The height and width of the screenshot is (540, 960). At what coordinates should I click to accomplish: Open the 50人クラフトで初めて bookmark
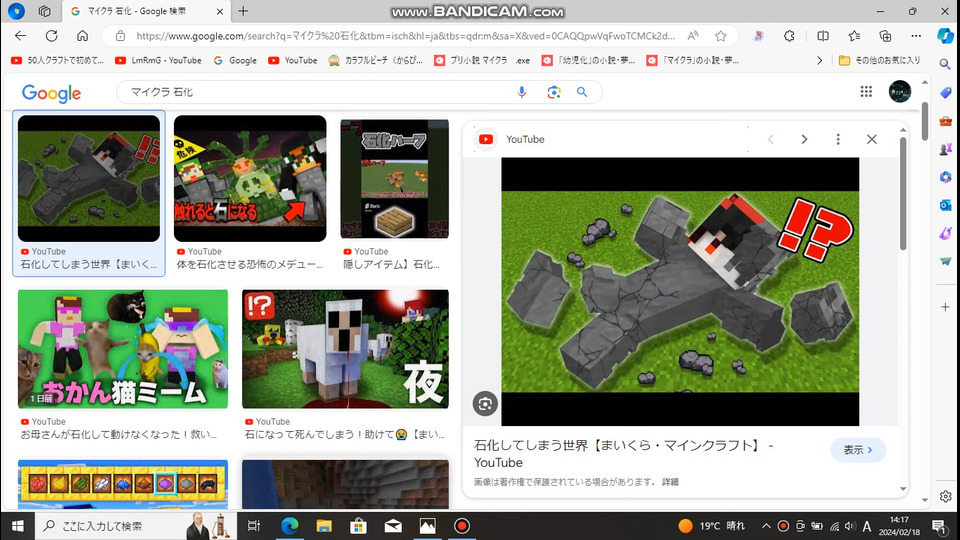[58, 60]
